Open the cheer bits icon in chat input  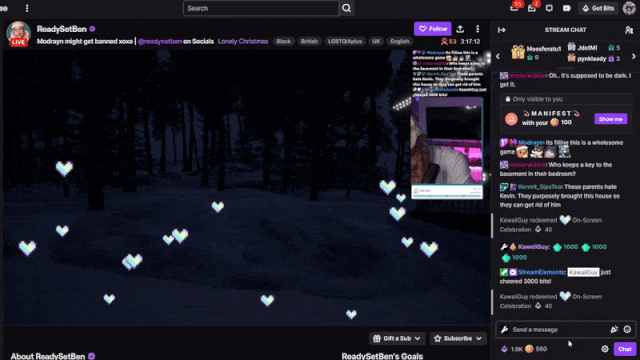click(614, 329)
